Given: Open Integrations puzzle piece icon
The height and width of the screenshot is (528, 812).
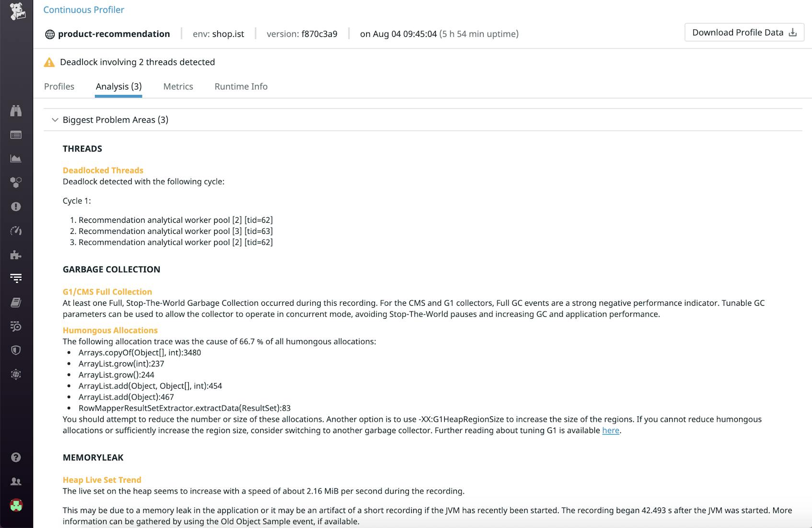Looking at the screenshot, I should coord(16,254).
